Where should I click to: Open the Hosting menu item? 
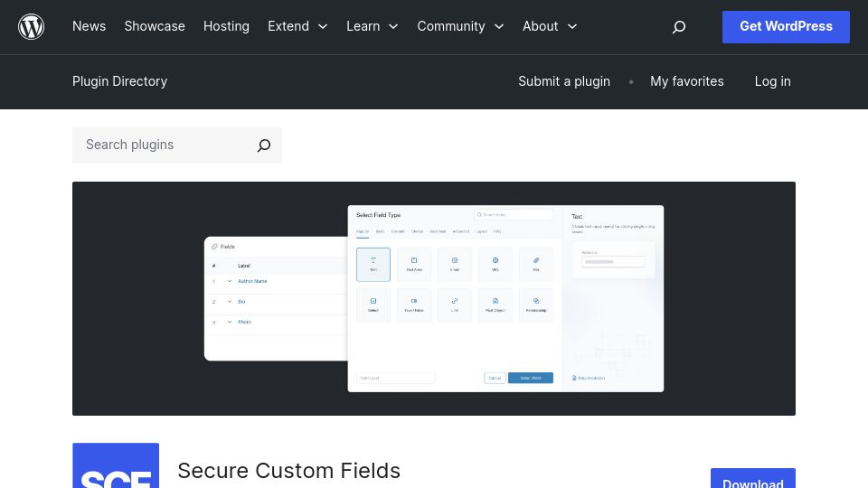(x=226, y=26)
